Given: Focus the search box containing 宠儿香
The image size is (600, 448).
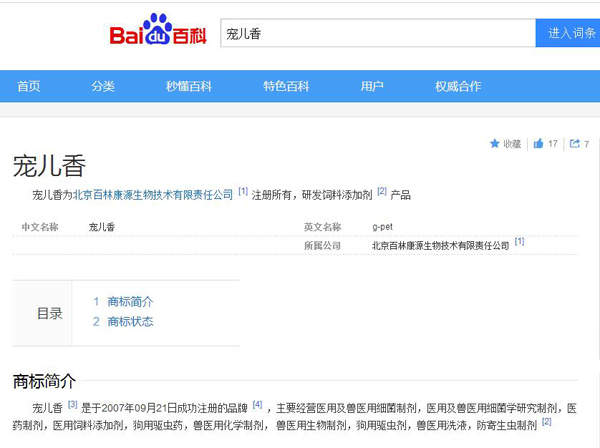Looking at the screenshot, I should 376,33.
